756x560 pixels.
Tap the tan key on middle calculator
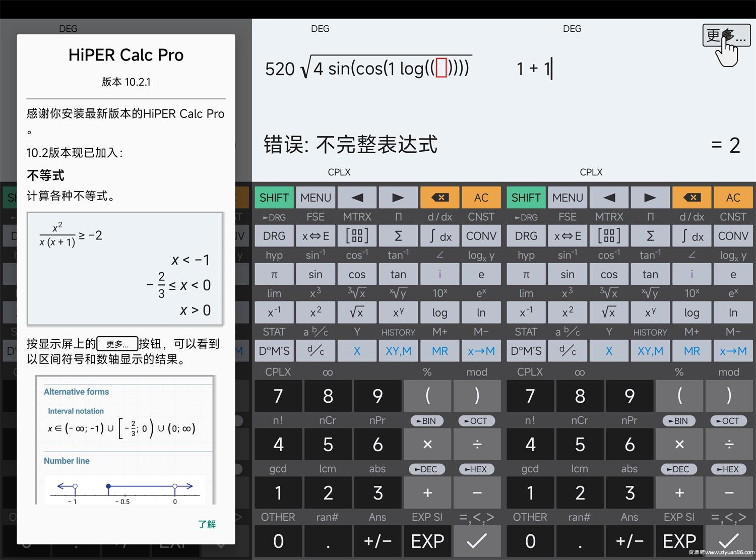point(398,274)
